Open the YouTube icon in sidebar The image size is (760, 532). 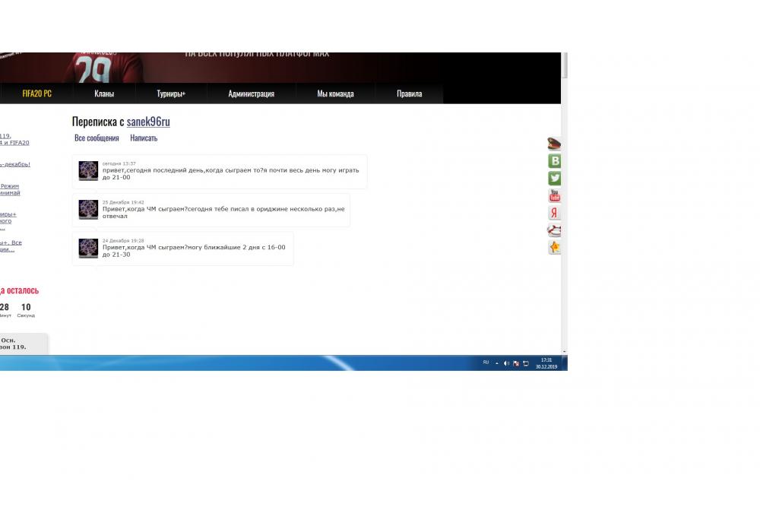(x=555, y=195)
